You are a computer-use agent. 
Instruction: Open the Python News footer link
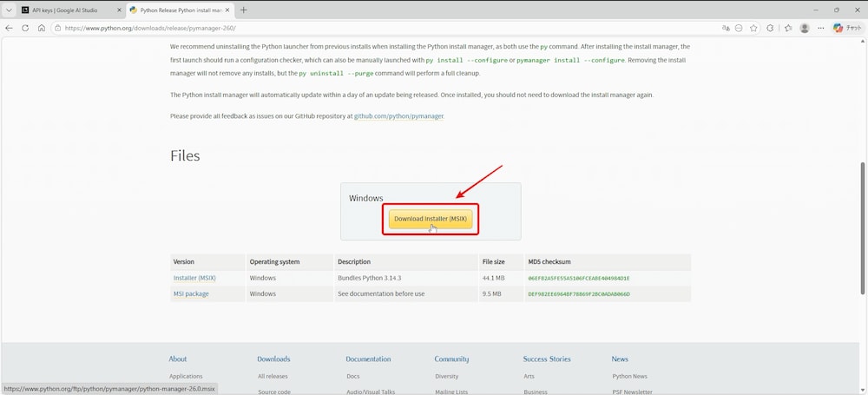630,376
